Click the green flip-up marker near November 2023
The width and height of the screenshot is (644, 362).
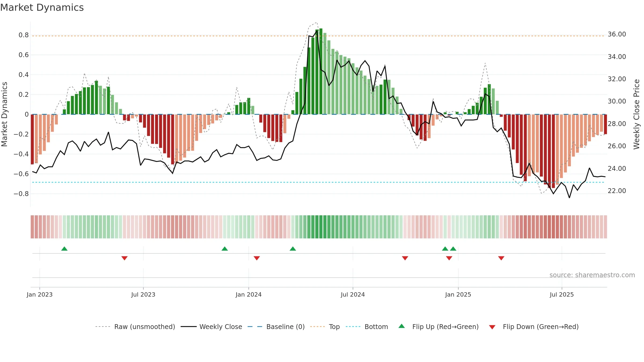225,249
